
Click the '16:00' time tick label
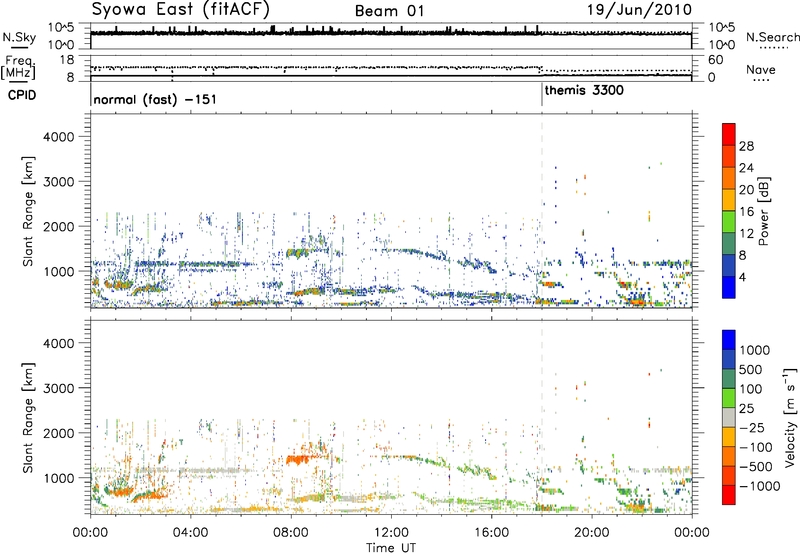(x=491, y=533)
